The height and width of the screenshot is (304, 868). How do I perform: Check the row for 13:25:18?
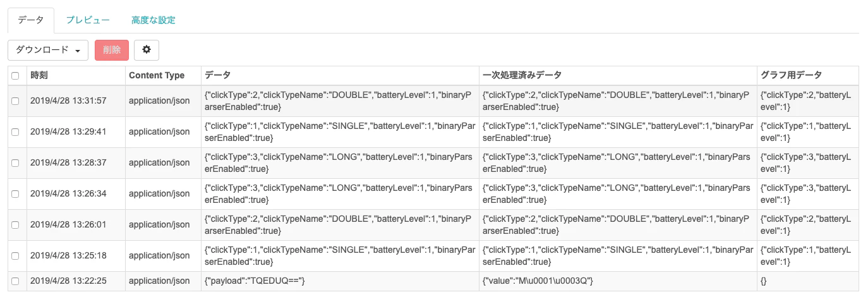click(x=16, y=256)
